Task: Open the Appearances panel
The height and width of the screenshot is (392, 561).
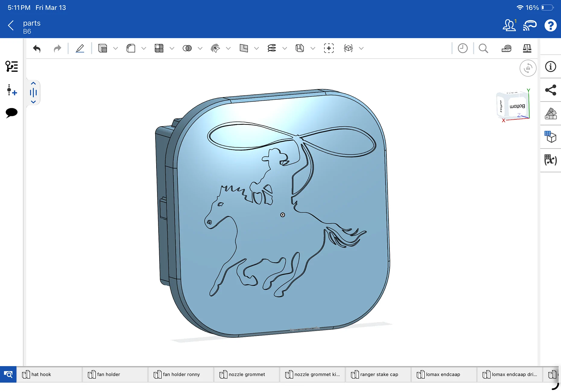Action: pos(550,114)
